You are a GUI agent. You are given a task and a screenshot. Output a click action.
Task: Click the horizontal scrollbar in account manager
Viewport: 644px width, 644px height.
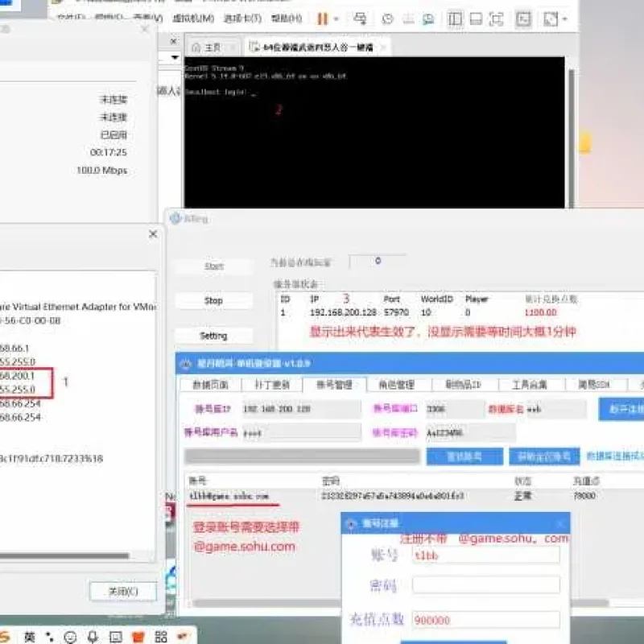click(x=400, y=603)
